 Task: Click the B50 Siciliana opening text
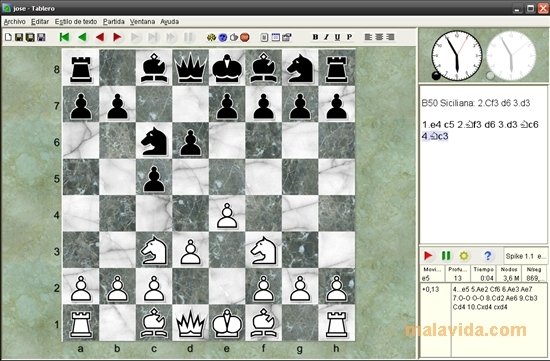(476, 103)
